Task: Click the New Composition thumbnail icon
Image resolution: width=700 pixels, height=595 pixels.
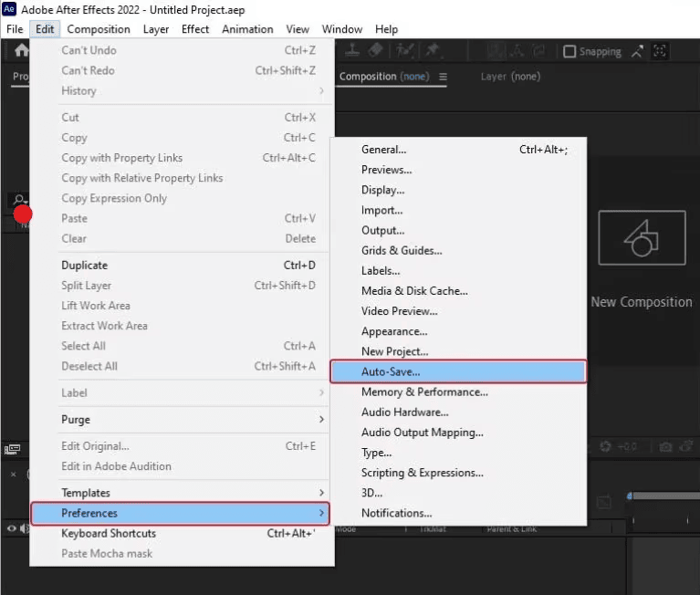Action: (x=642, y=237)
